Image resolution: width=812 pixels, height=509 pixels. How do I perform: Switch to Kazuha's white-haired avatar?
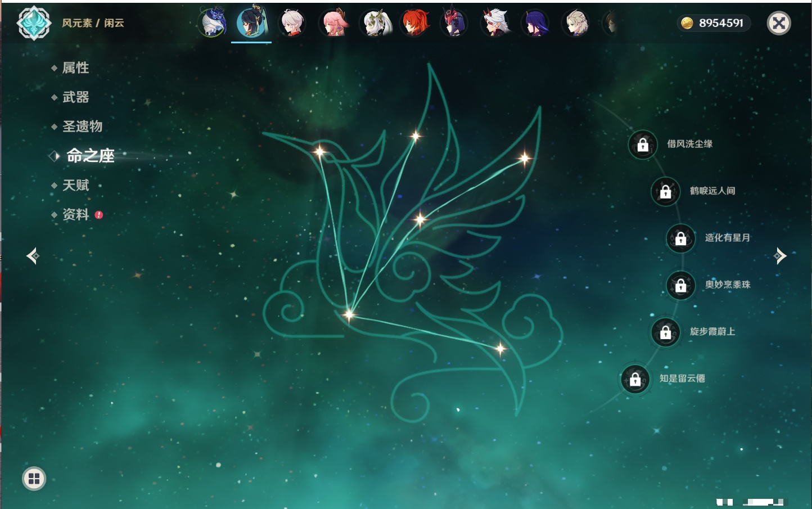coord(292,23)
